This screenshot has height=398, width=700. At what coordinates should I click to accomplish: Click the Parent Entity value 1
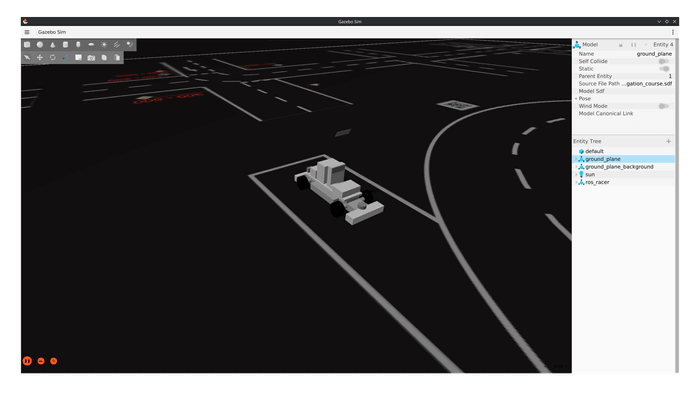670,76
